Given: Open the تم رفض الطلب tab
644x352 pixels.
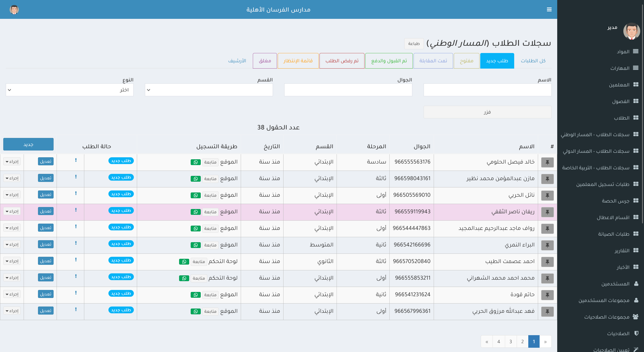Looking at the screenshot, I should (342, 61).
